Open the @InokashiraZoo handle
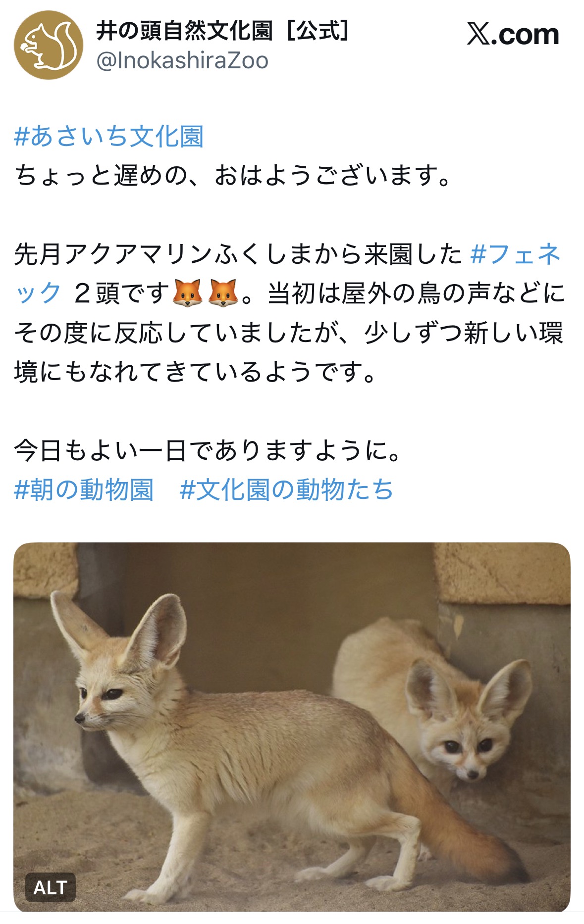Viewport: 584px width, 924px height. 182,61
